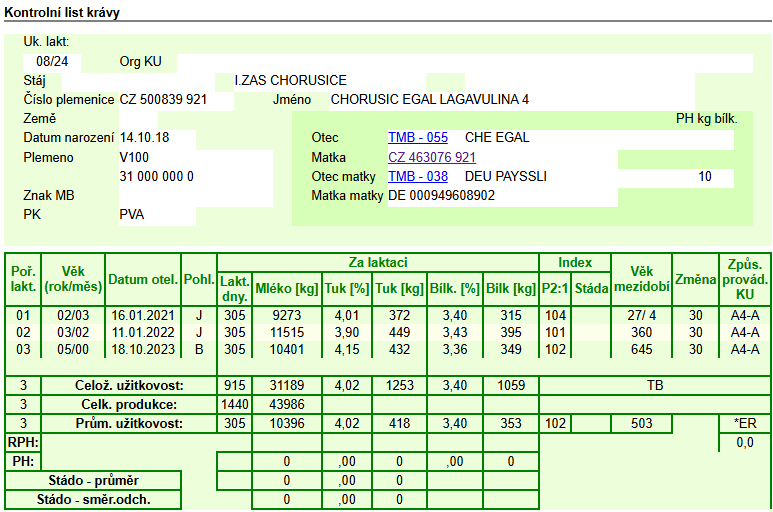Click the 'Kontrolní list krávy' heading
Viewport: 773px width, 512px height.
[x=62, y=12]
